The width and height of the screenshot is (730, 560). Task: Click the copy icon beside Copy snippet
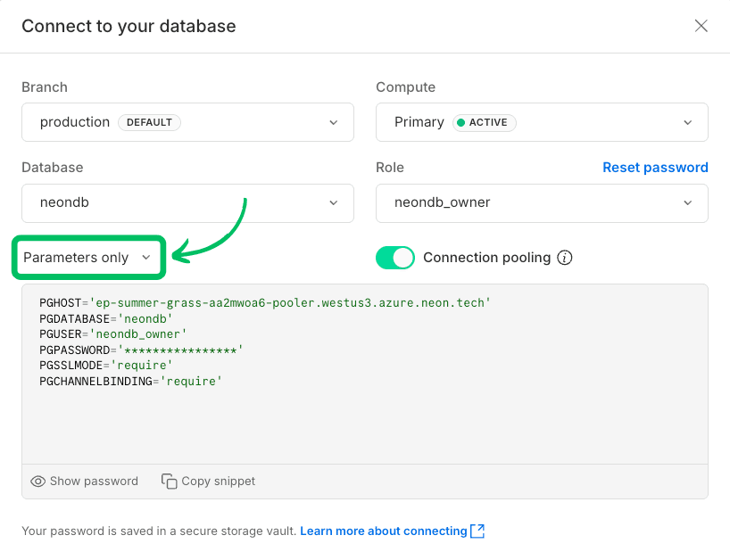click(169, 481)
